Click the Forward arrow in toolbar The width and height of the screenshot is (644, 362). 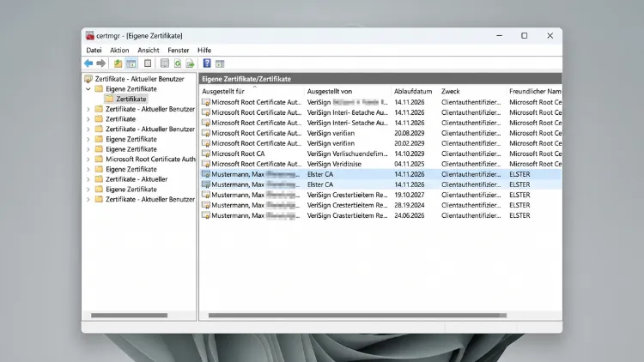click(x=101, y=63)
